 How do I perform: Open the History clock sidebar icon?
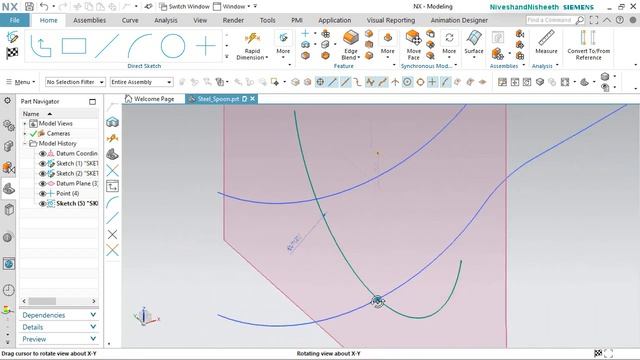(9, 290)
